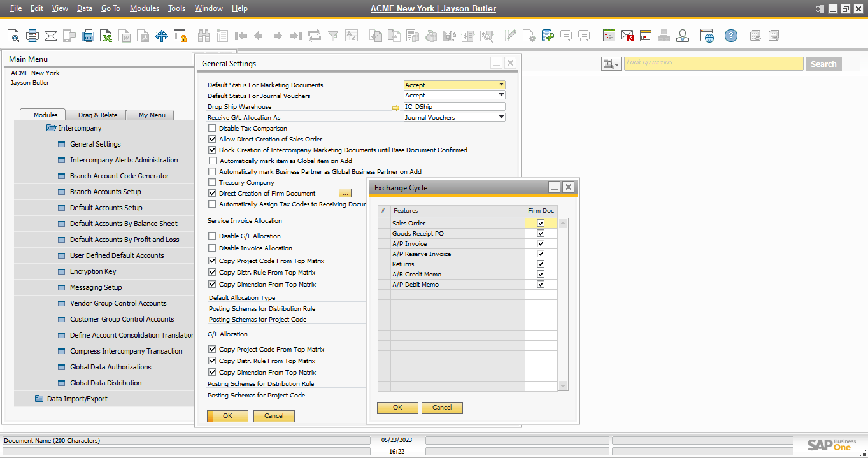The image size is (868, 458).
Task: Click Cancel in the General Settings window
Action: point(274,416)
